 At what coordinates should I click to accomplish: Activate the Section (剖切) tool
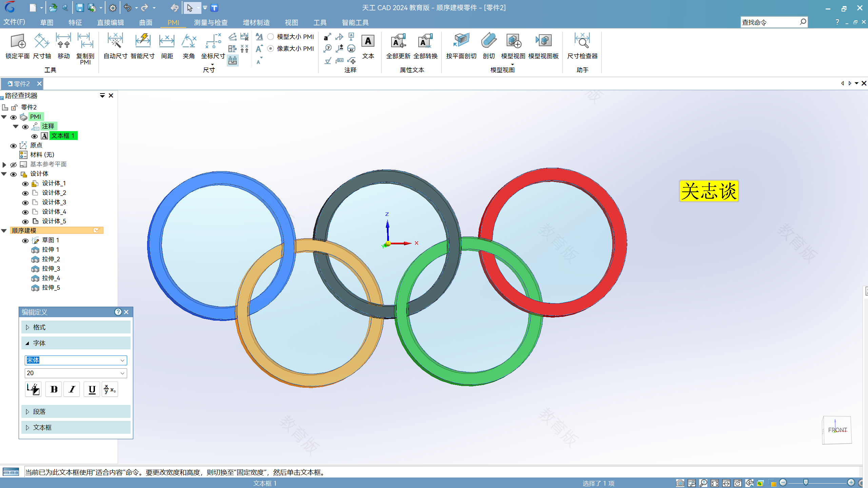click(x=489, y=46)
